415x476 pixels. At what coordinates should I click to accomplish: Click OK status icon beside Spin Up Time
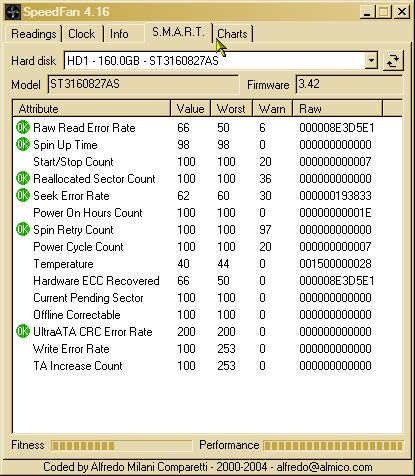click(23, 144)
